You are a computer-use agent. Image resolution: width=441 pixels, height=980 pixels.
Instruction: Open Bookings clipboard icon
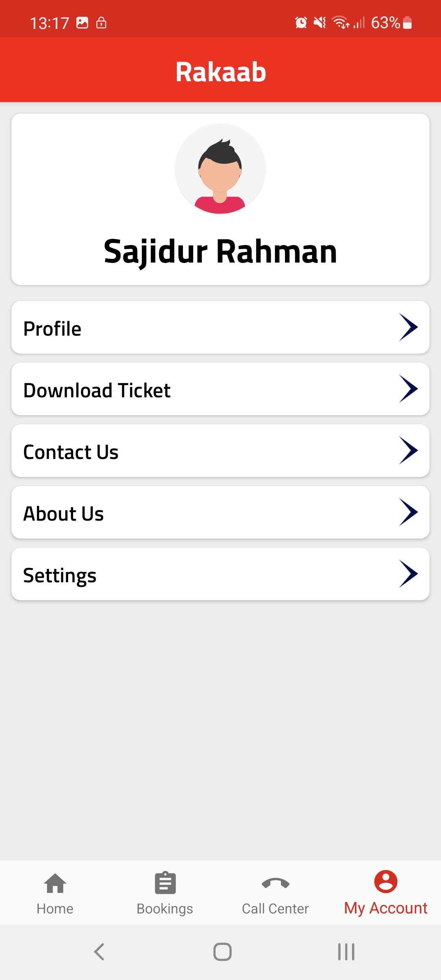coord(165,884)
